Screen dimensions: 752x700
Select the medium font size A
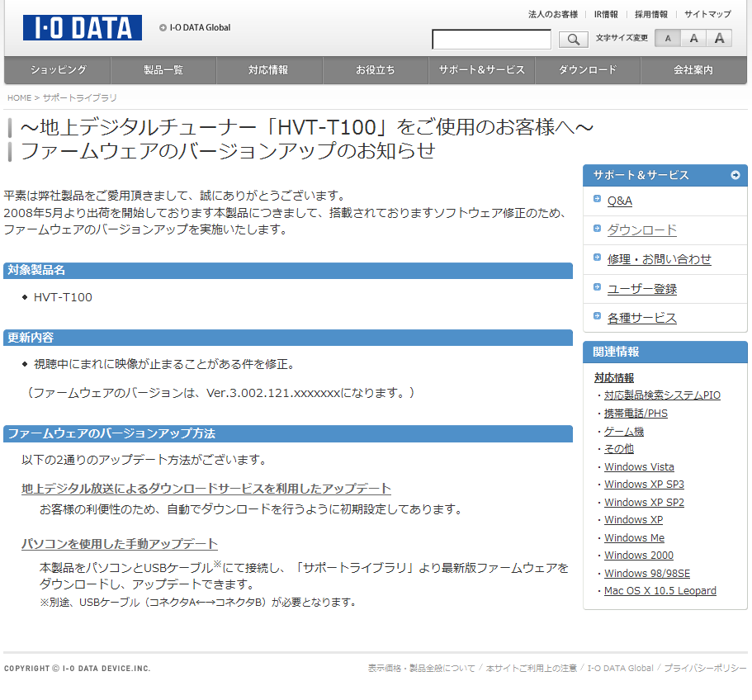coord(693,38)
